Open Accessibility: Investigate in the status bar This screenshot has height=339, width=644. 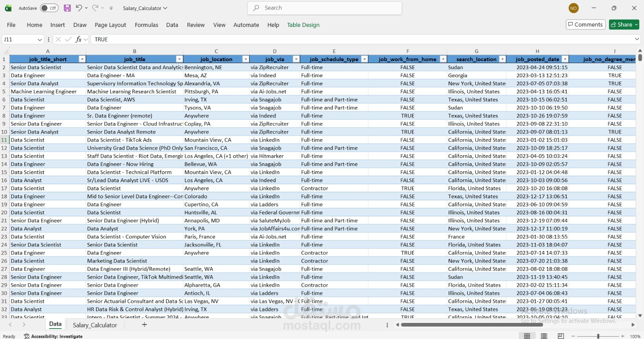[53, 336]
